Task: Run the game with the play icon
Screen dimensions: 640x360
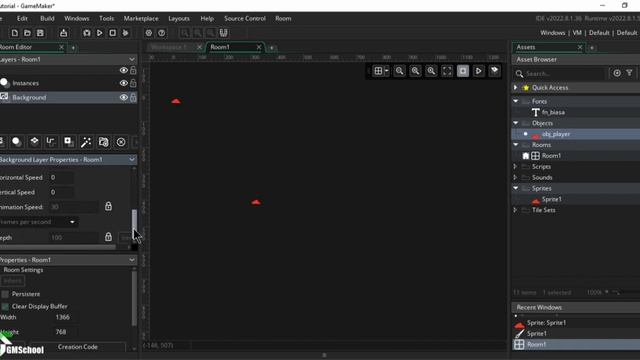Action: click(x=100, y=33)
